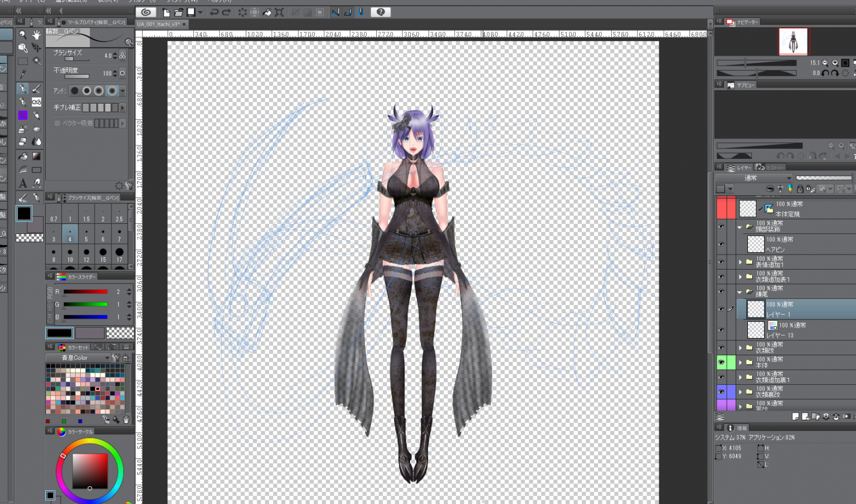Open sub tool detail wrench icon

coord(129,185)
